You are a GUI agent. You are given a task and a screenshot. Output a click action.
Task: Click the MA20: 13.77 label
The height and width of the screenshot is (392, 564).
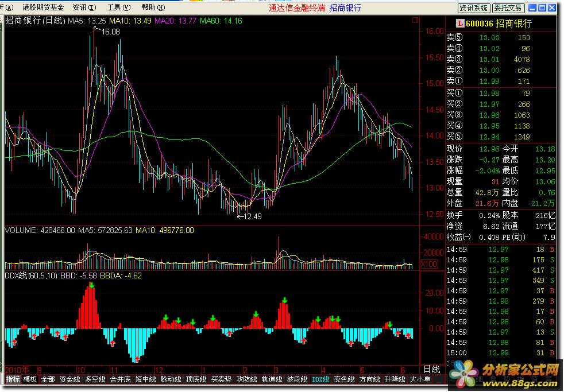click(x=176, y=21)
